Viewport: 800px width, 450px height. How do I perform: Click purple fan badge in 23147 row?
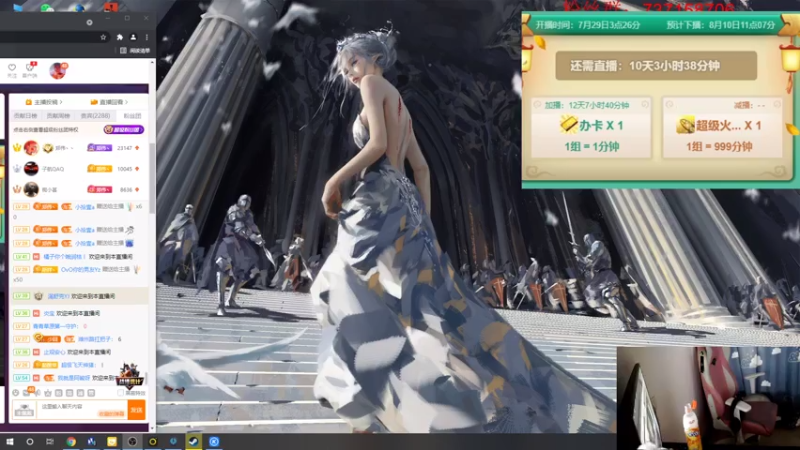click(99, 147)
